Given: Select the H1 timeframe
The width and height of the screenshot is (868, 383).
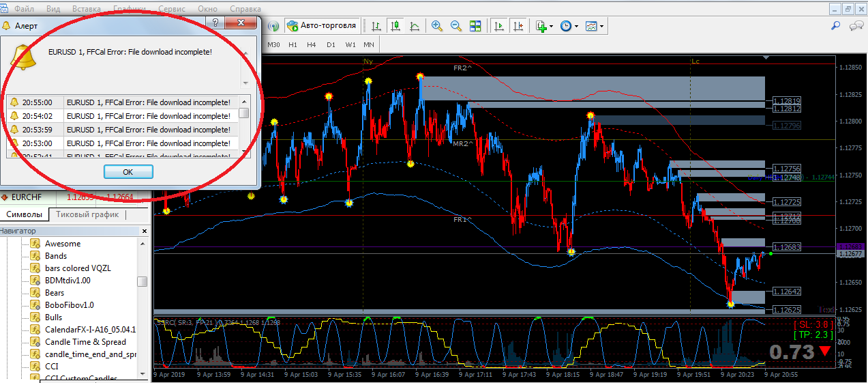Looking at the screenshot, I should coord(293,44).
